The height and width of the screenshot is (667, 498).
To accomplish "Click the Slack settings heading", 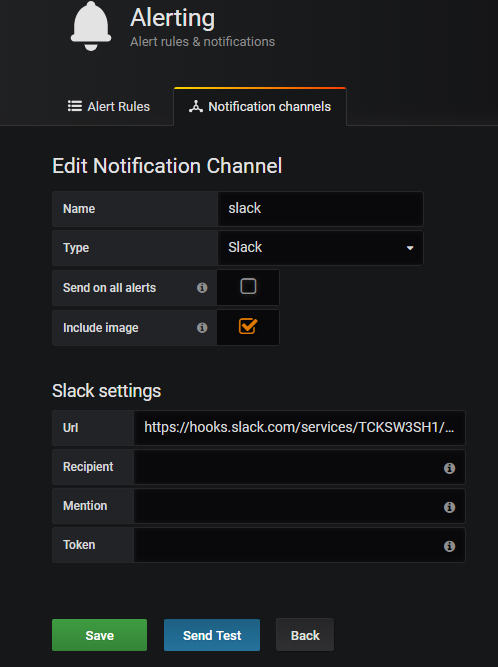I will click(106, 391).
